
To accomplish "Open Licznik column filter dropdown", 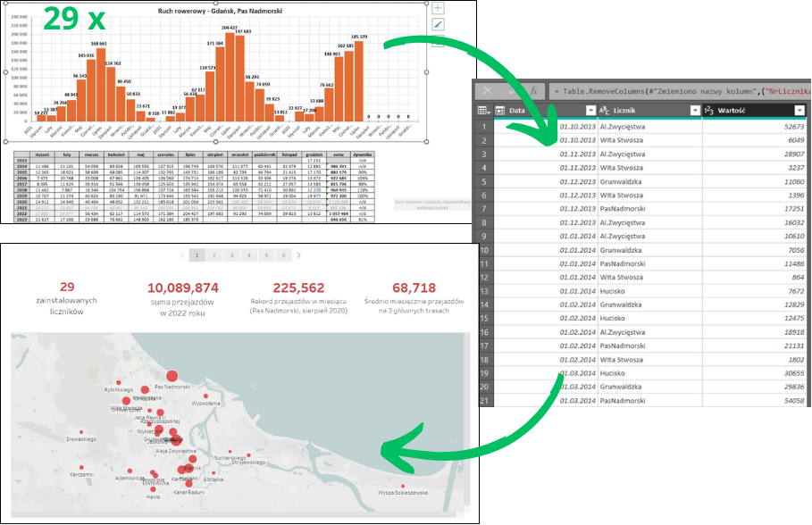I will point(695,111).
